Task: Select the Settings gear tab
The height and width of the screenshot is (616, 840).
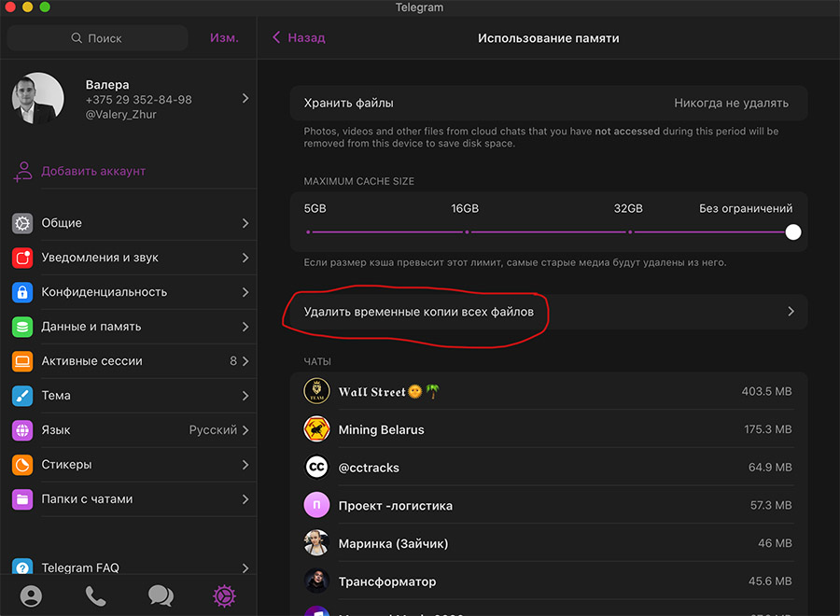Action: (224, 596)
